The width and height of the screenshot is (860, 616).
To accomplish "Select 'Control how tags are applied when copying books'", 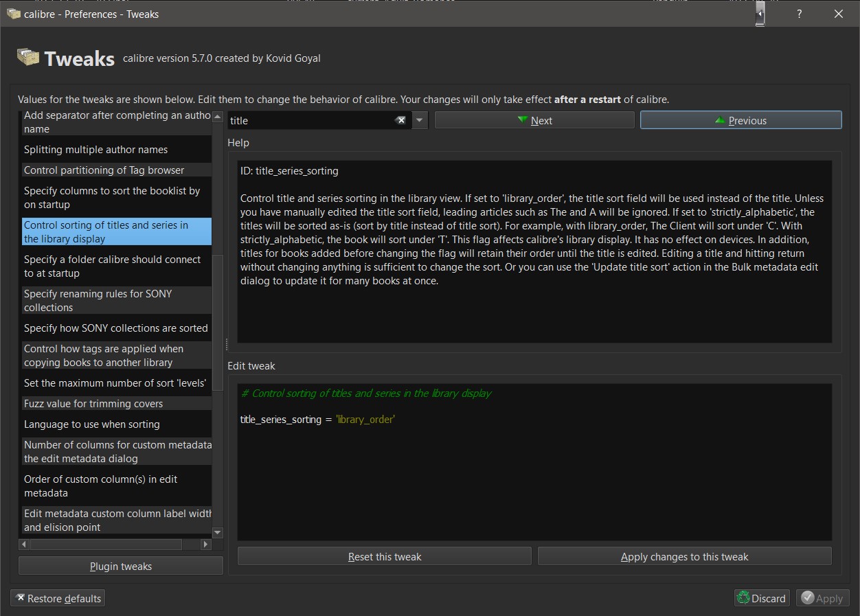I will click(117, 356).
